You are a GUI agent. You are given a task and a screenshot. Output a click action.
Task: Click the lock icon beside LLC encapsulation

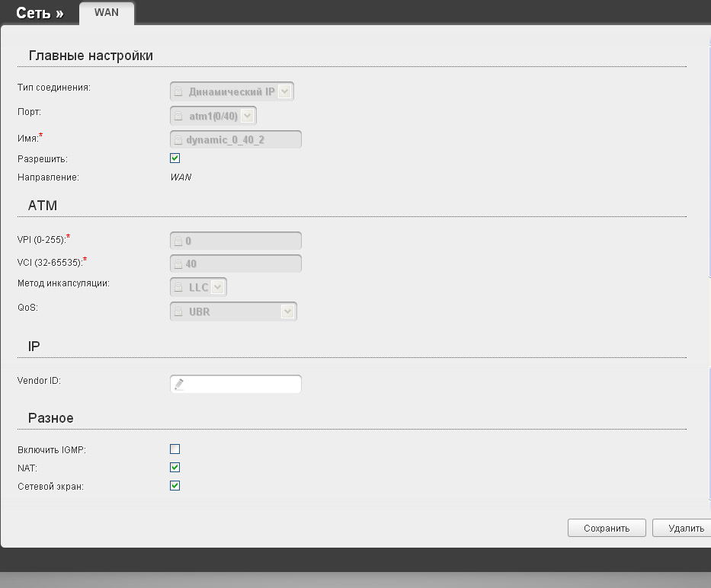pos(178,288)
